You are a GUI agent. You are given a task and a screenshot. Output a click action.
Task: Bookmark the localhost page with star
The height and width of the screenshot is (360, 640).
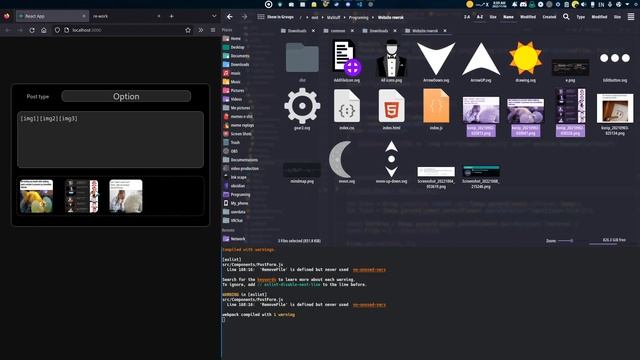(x=188, y=30)
